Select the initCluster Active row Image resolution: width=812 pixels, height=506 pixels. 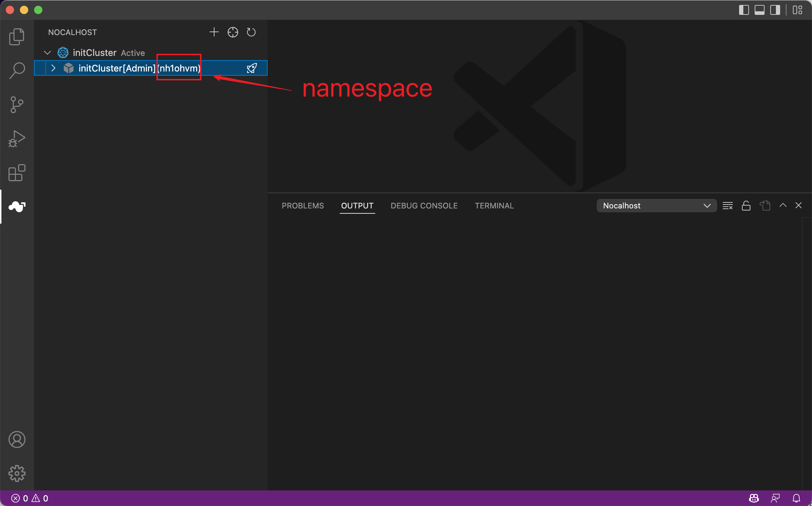click(x=151, y=53)
